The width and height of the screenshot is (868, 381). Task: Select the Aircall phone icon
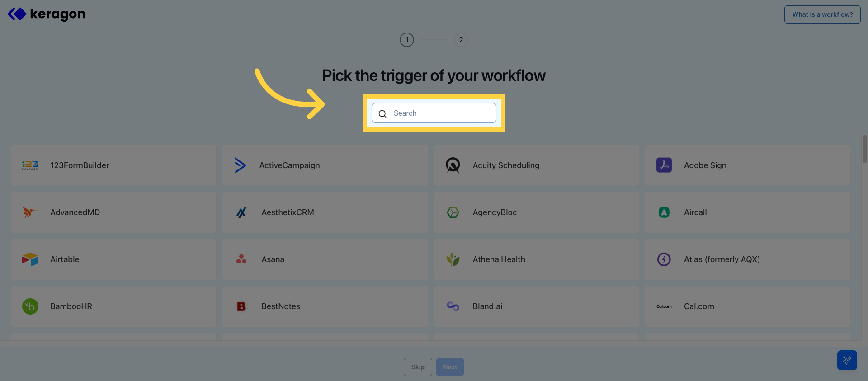click(664, 212)
